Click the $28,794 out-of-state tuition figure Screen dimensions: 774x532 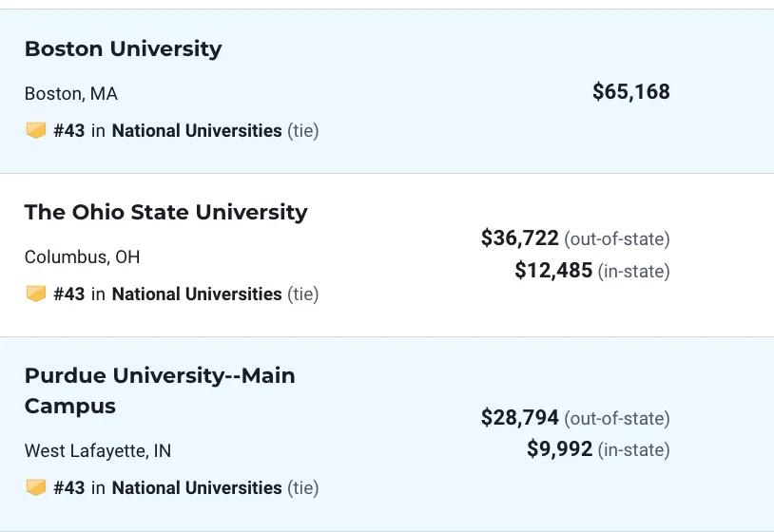point(519,418)
